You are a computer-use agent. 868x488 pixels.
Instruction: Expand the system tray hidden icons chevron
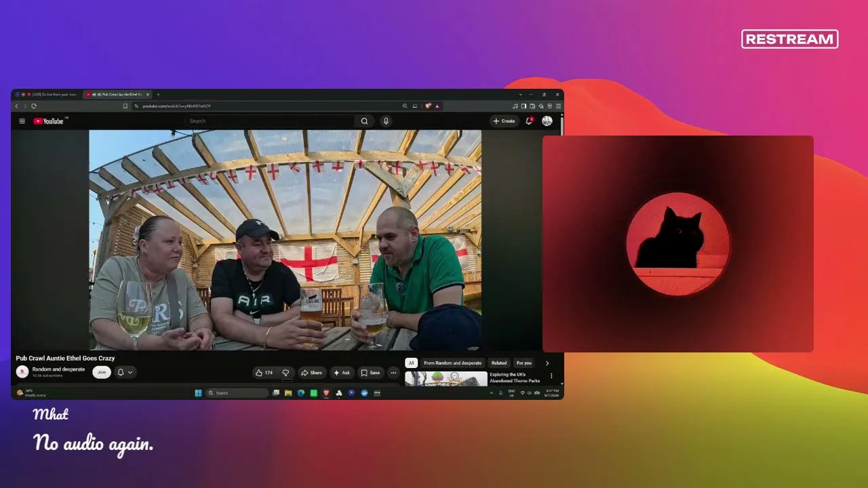492,393
